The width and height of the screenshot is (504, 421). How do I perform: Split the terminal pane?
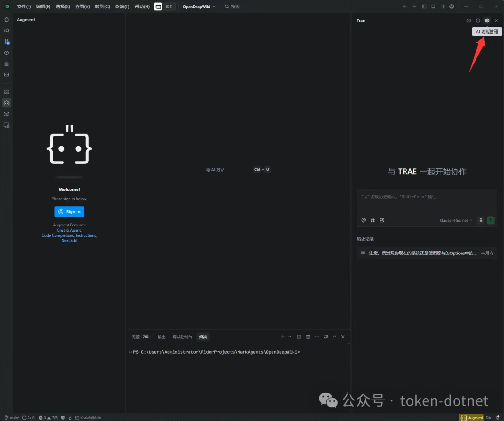coord(299,337)
